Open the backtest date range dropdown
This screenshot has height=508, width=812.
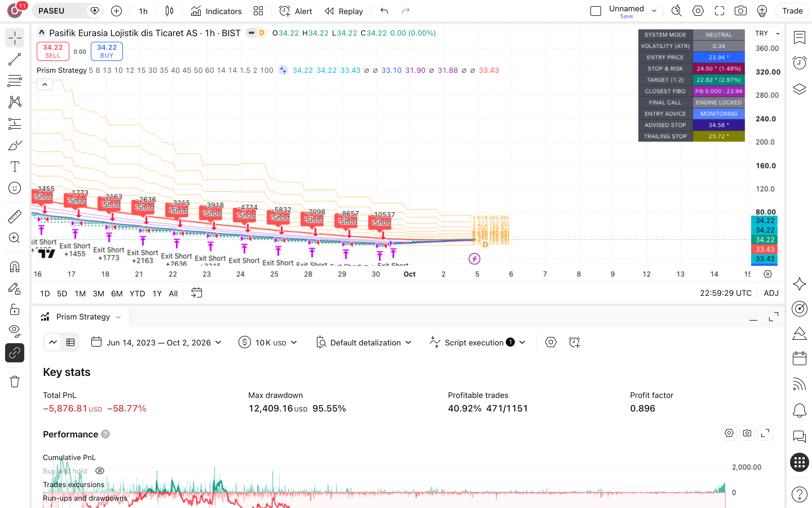point(156,343)
